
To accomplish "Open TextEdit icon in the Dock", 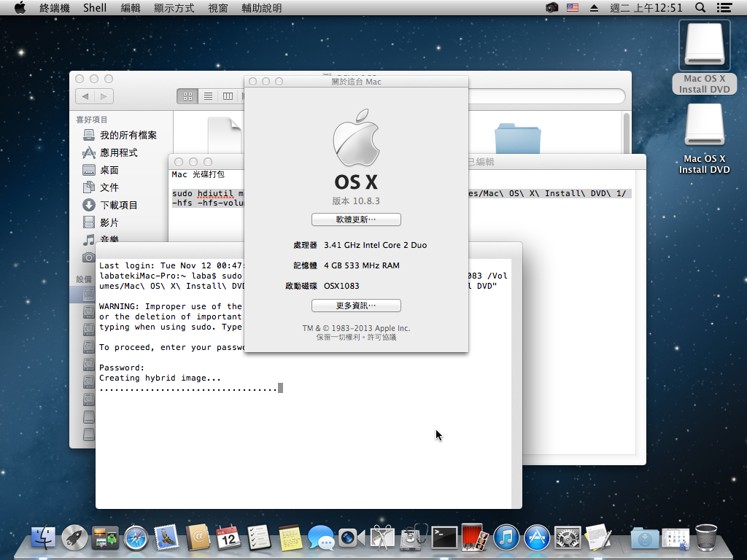I will (598, 538).
